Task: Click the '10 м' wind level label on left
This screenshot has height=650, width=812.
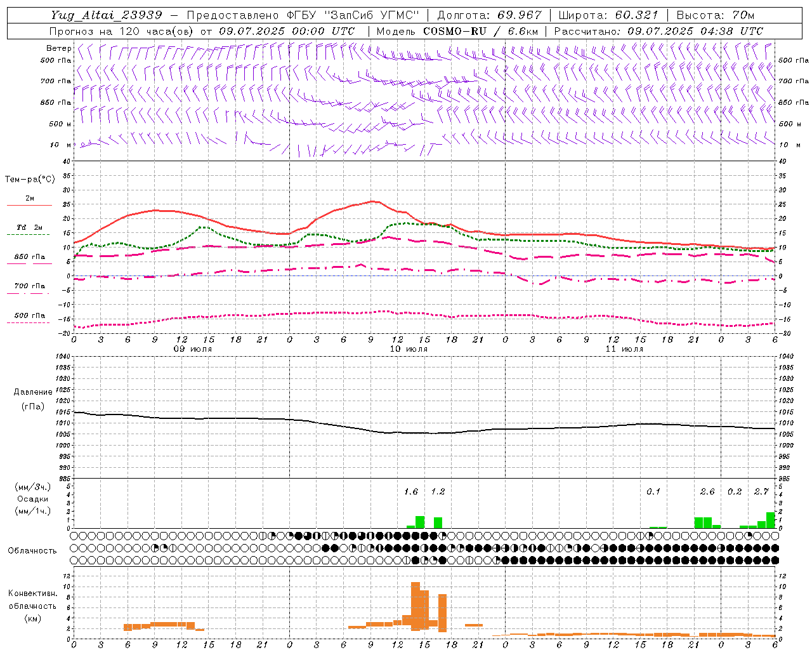Action: (x=61, y=145)
